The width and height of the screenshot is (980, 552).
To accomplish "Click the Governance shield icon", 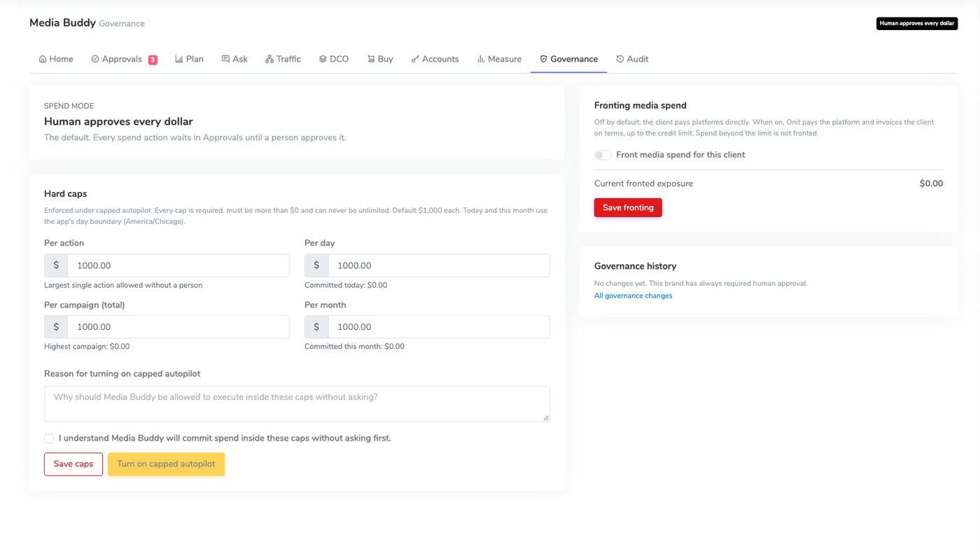I will point(543,59).
